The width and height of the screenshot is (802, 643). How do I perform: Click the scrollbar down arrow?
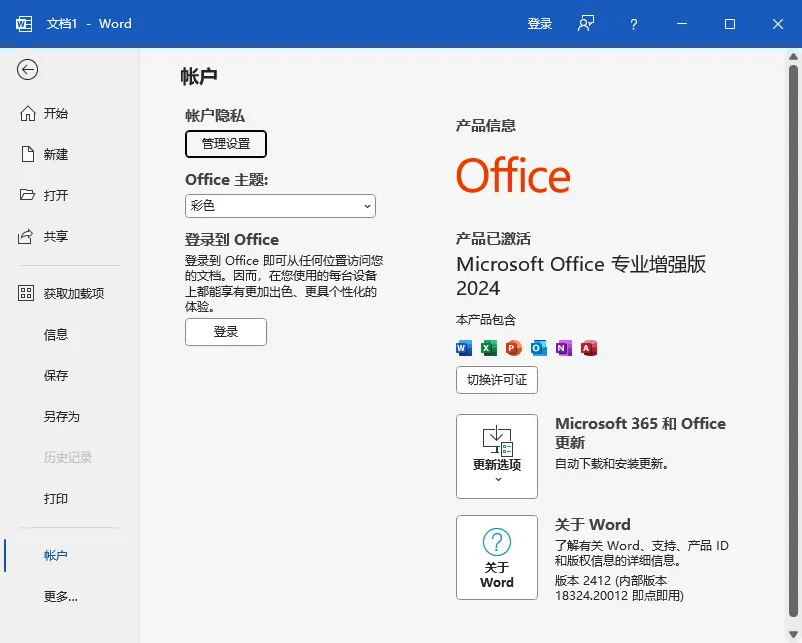coord(793,634)
